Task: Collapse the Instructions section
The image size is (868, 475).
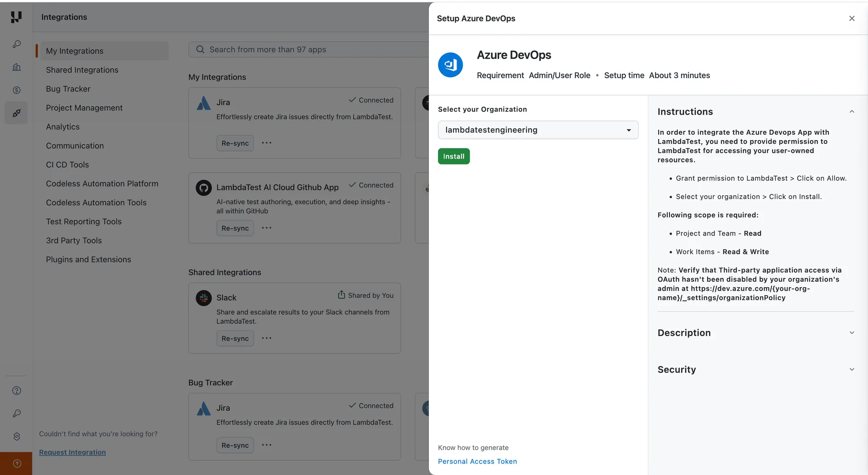Action: 851,112
